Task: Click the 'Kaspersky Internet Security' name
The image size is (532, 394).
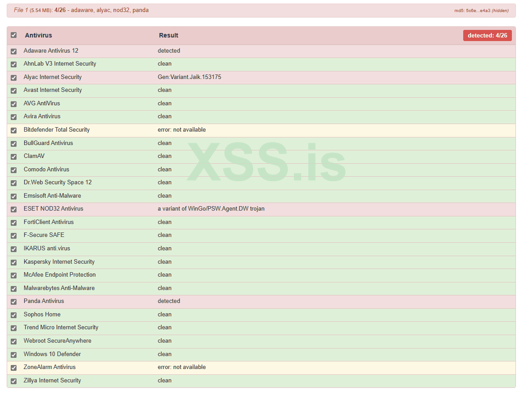Action: [x=59, y=261]
